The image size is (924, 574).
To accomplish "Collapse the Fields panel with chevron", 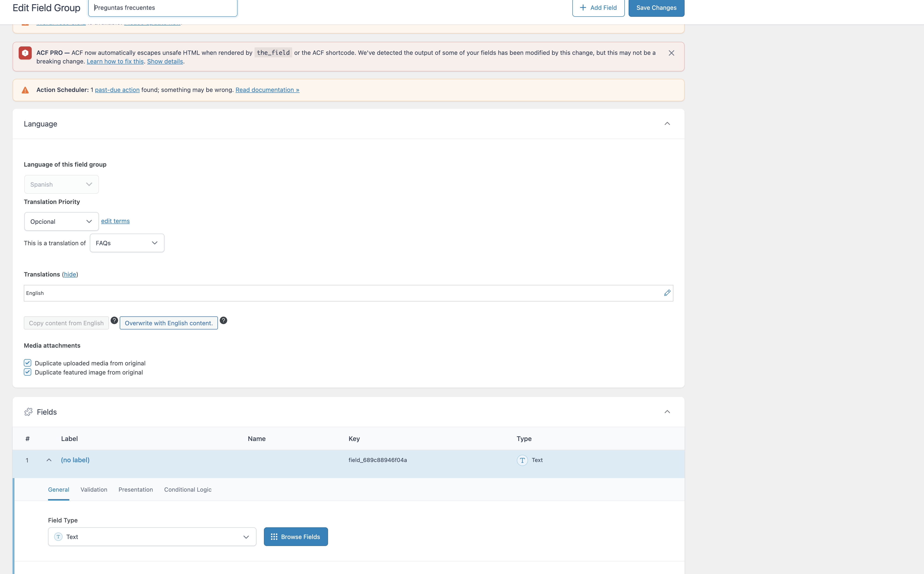I will (667, 412).
